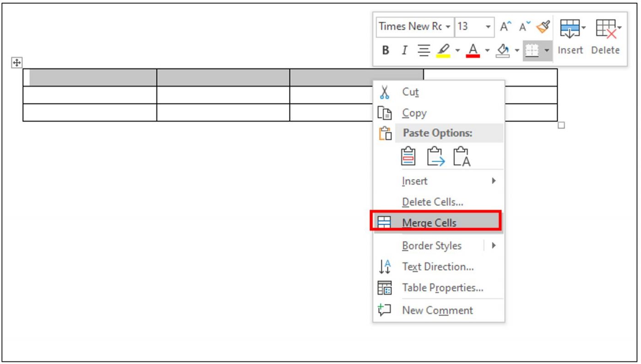Select Keep Text Only paste option
The image size is (641, 364).
point(462,157)
